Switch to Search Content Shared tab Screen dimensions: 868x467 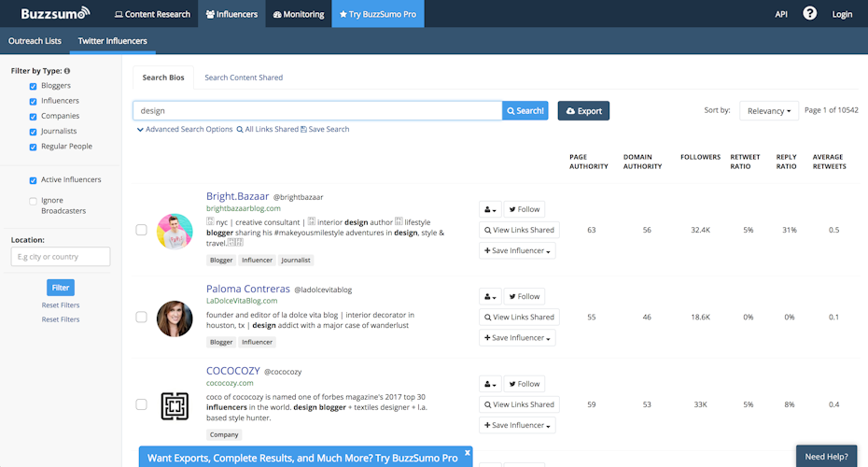244,78
